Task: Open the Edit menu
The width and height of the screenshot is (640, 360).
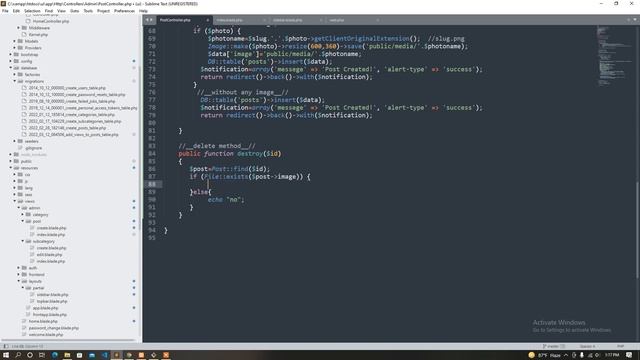Action: pos(16,11)
